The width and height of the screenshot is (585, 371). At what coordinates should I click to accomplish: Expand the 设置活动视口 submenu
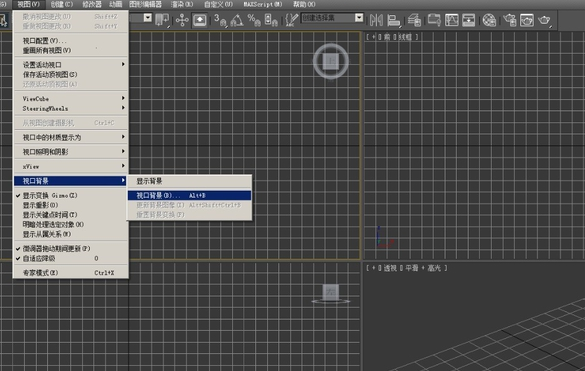71,65
